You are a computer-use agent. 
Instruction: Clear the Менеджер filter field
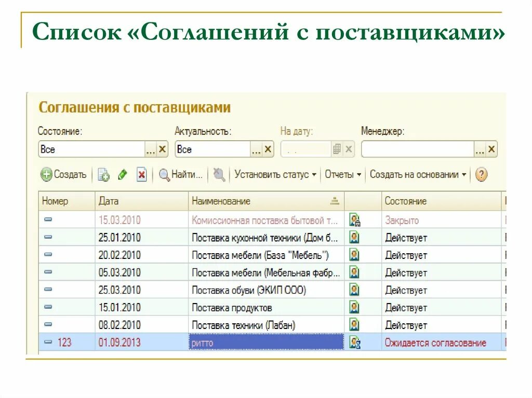tap(491, 149)
